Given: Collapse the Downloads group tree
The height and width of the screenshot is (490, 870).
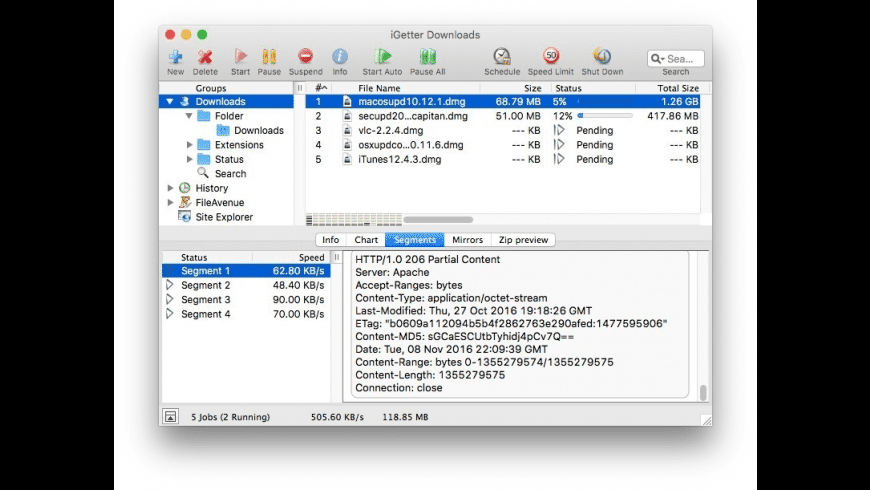Looking at the screenshot, I should 170,102.
